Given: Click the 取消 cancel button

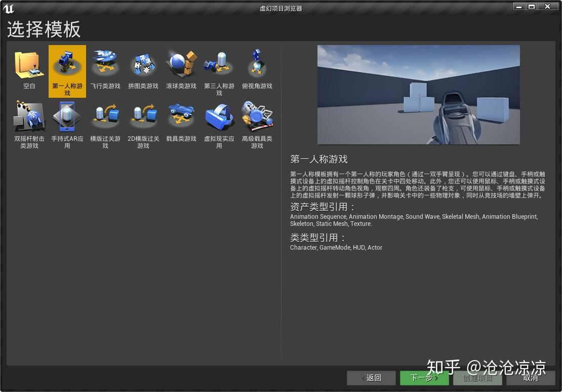Looking at the screenshot, I should click(531, 378).
